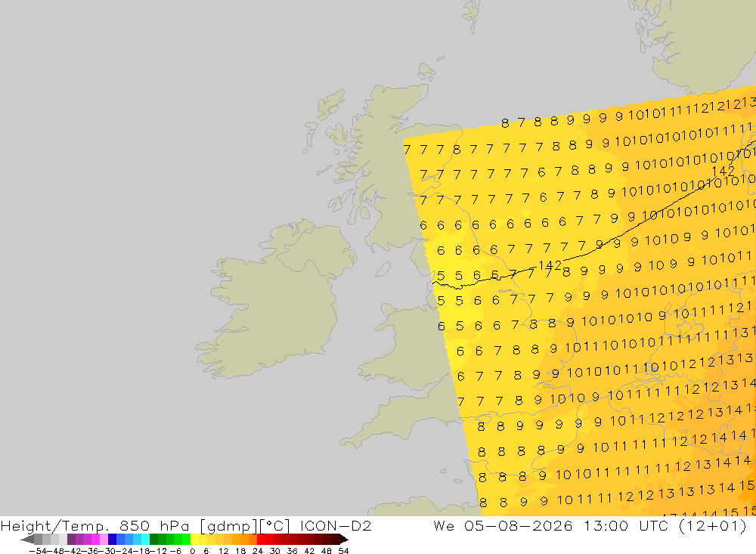Click the '(12+01)' forecast run label
The height and width of the screenshot is (554, 756).
coord(713,525)
